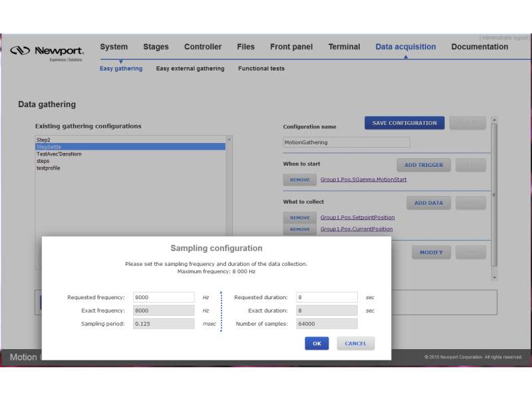Open the Front panel menu
Image resolution: width=532 pixels, height=399 pixels.
[x=291, y=47]
